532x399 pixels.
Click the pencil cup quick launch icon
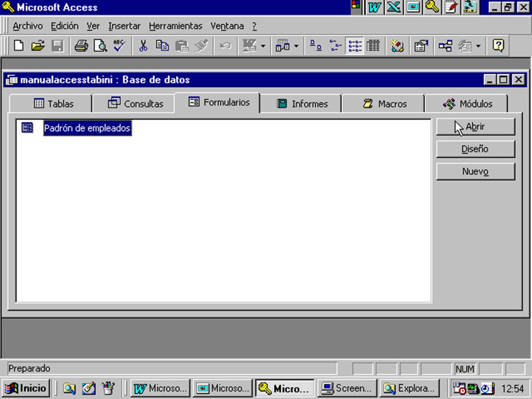click(108, 388)
